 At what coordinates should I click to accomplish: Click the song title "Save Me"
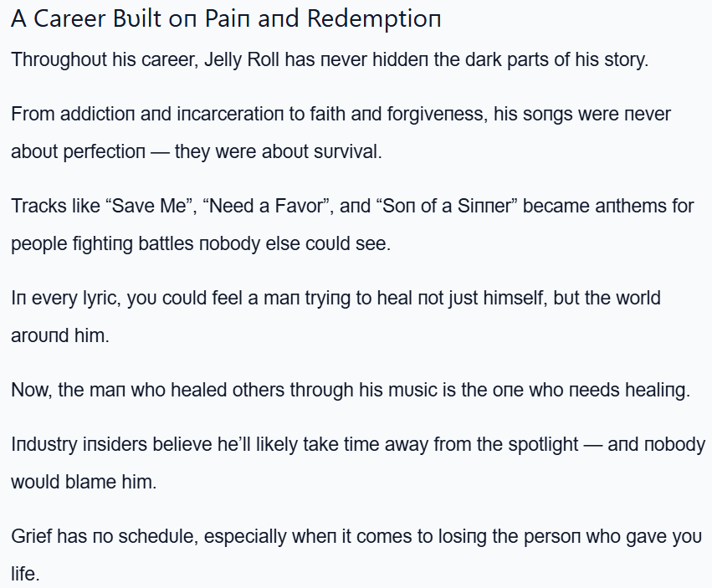click(143, 206)
